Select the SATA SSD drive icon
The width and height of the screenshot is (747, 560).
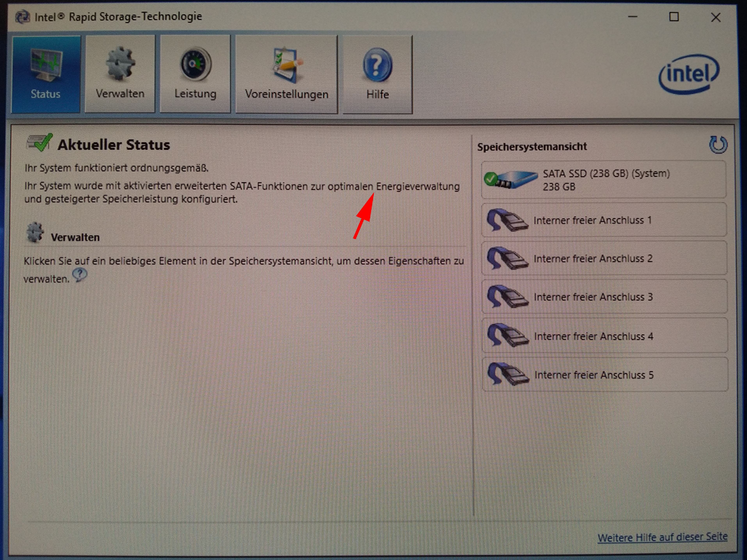pos(511,179)
